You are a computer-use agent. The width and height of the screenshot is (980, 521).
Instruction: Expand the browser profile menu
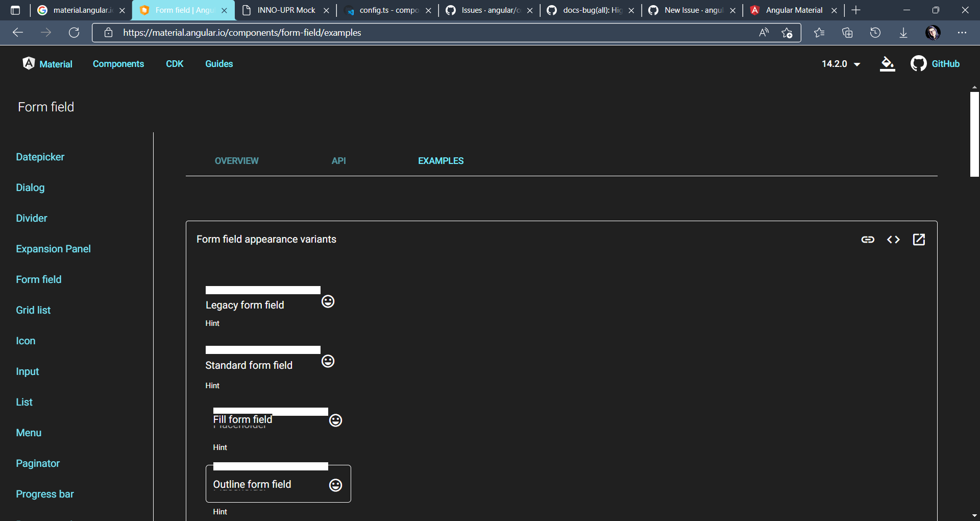(934, 33)
